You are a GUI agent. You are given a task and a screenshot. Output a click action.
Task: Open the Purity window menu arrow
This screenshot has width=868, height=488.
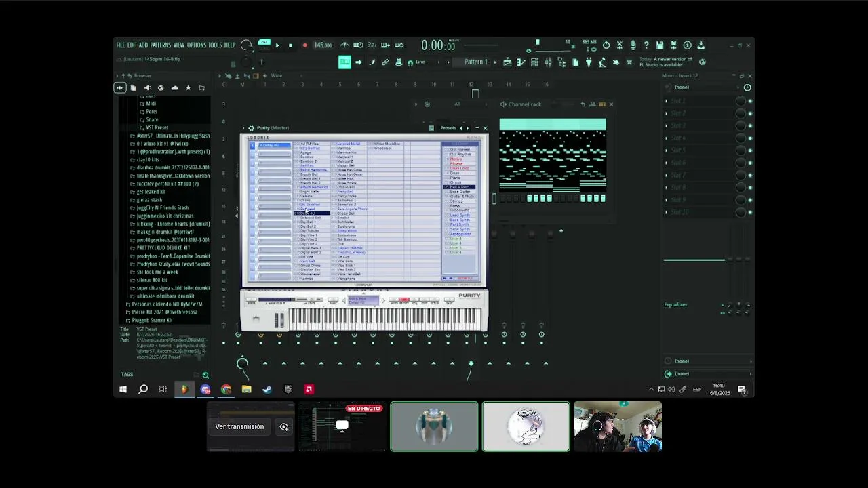pyautogui.click(x=244, y=128)
